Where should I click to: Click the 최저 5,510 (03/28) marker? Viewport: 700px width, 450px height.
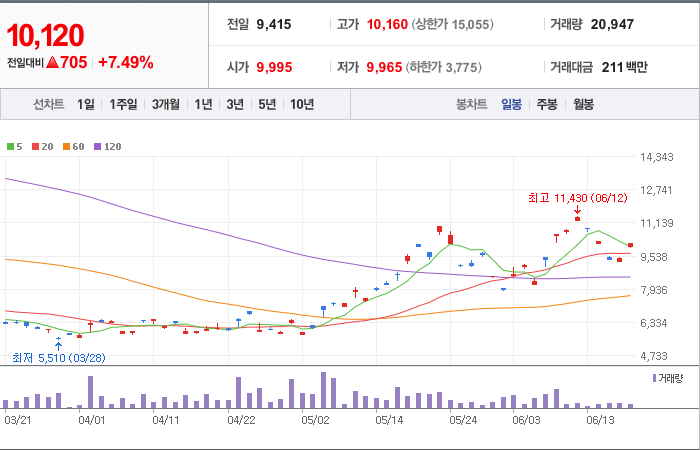tap(58, 358)
